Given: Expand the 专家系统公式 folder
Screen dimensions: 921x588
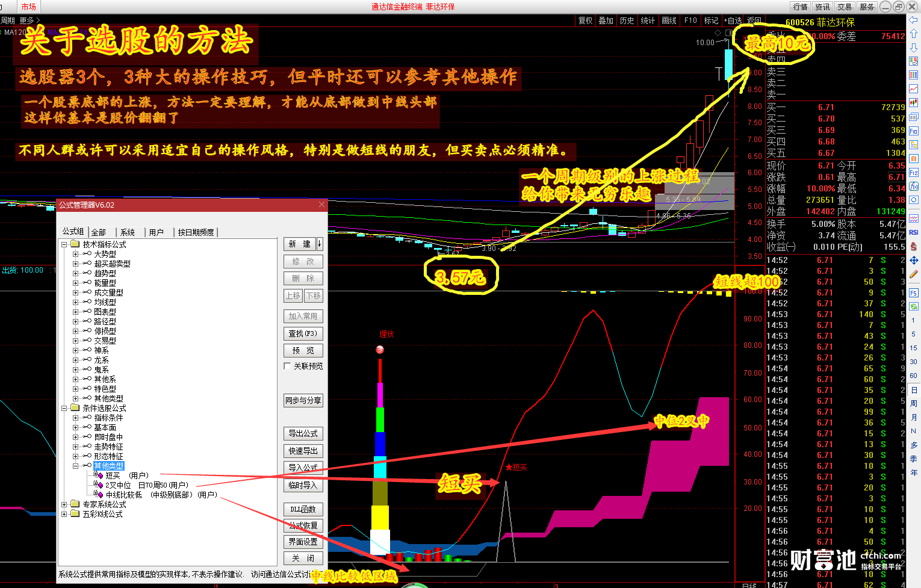Looking at the screenshot, I should (64, 504).
